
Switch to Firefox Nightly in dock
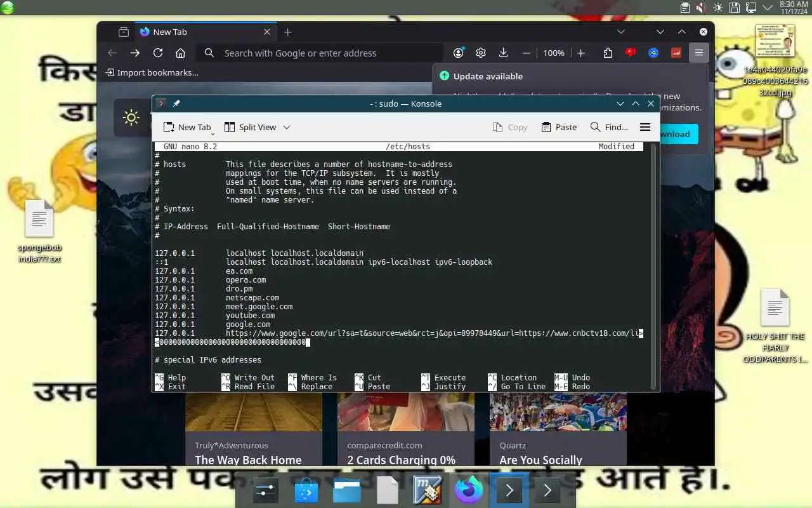pyautogui.click(x=468, y=490)
